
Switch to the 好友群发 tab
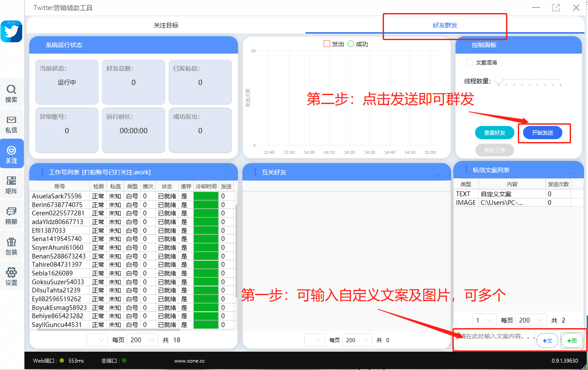click(x=445, y=25)
